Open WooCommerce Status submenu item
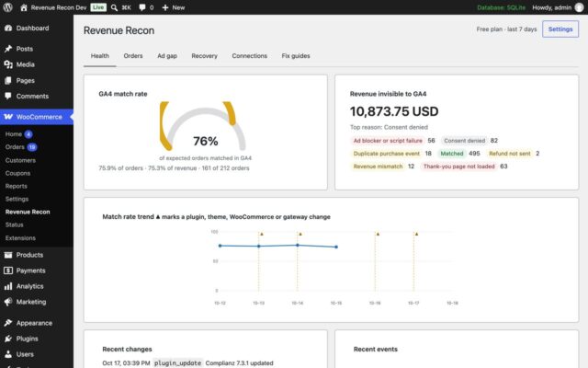The image size is (588, 368). pyautogui.click(x=15, y=224)
